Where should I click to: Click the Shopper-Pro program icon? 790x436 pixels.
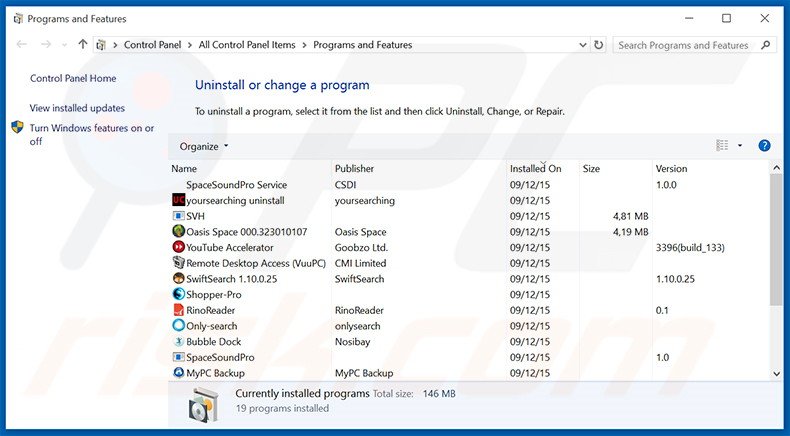178,294
